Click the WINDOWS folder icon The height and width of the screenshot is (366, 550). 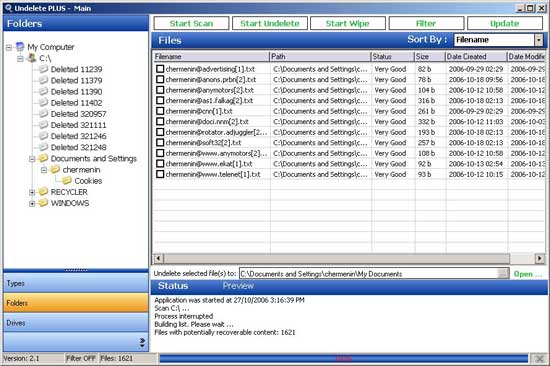(43, 203)
